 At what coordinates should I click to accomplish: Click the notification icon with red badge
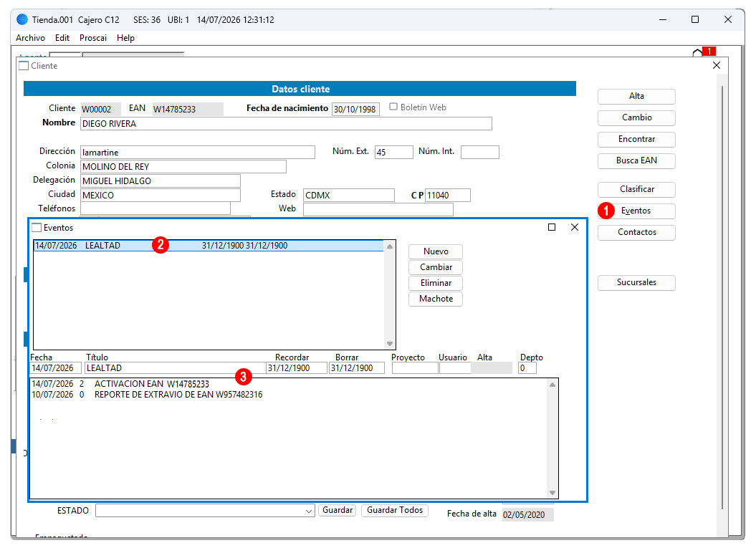[x=704, y=52]
